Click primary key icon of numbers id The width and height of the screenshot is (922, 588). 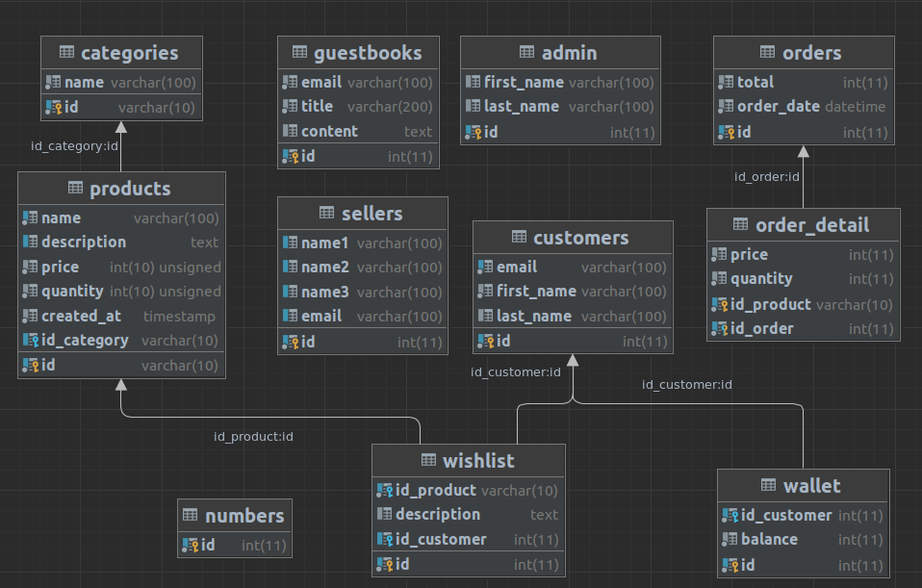191,545
